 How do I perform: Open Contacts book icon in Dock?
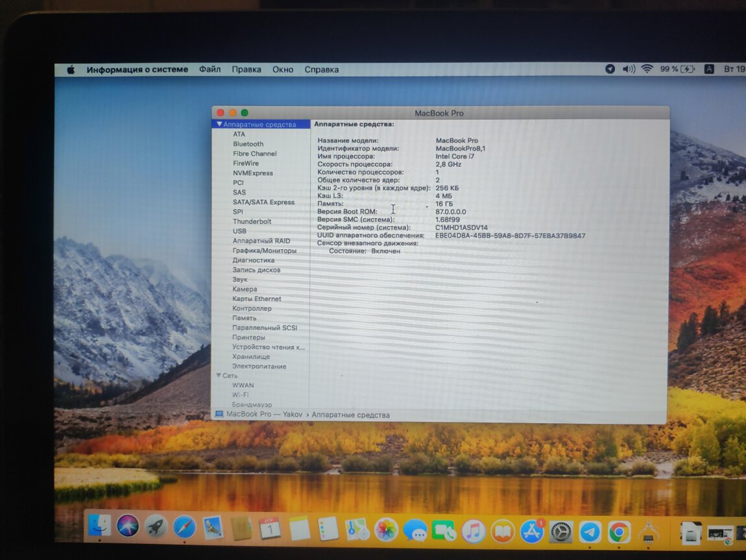(241, 529)
